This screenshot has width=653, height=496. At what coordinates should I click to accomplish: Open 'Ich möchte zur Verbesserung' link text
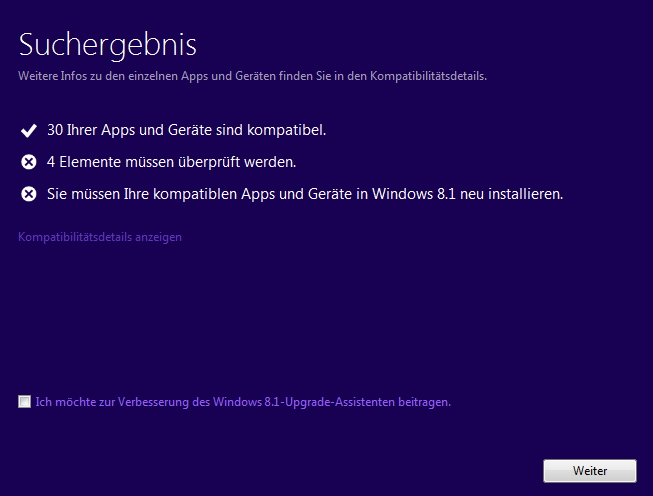tap(243, 402)
